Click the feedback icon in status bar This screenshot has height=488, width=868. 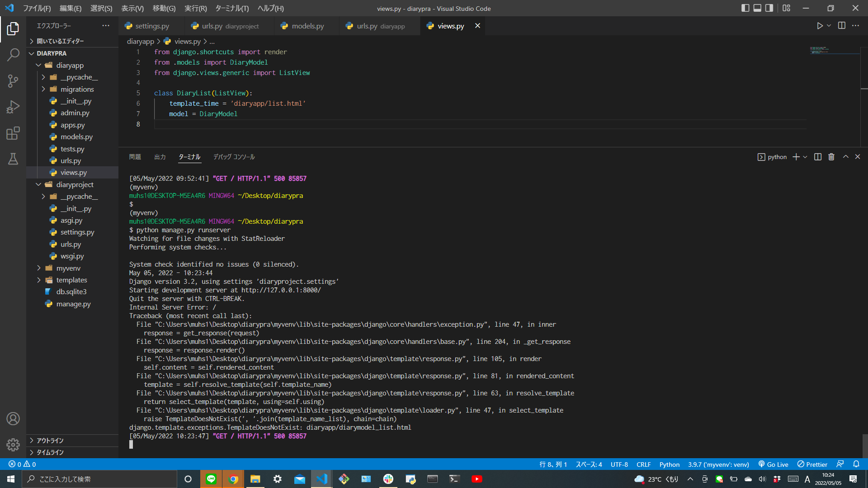[840, 464]
